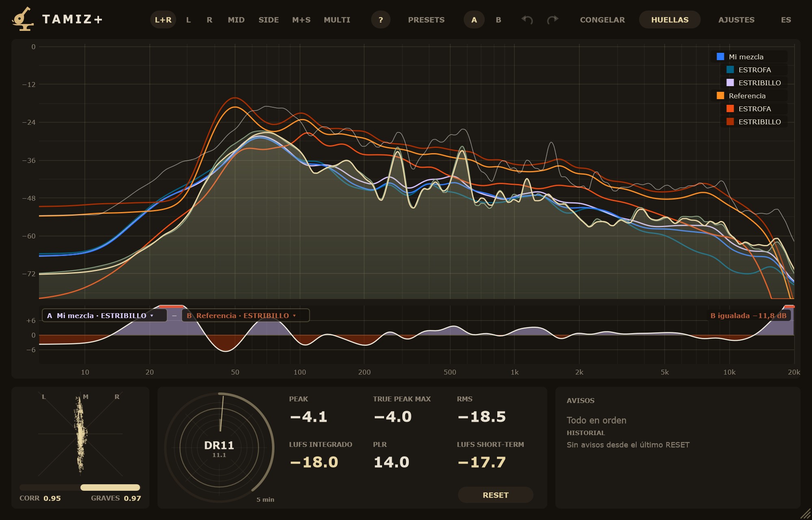Open help with the question mark icon
Image resolution: width=812 pixels, height=520 pixels.
(x=381, y=19)
